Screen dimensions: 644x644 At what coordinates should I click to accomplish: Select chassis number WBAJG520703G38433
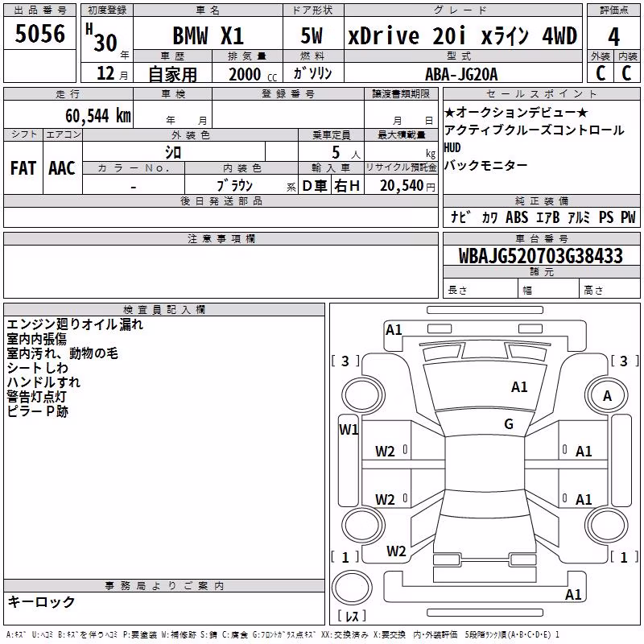point(541,256)
